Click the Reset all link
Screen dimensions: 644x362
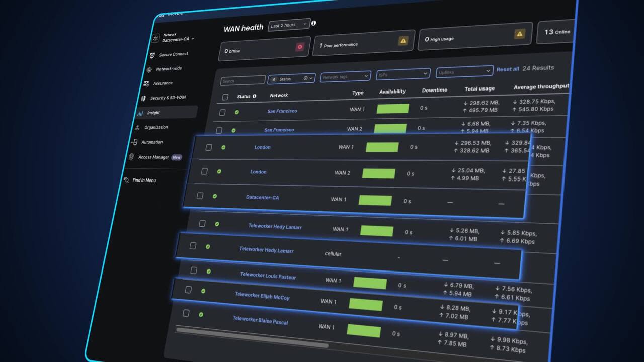508,69
